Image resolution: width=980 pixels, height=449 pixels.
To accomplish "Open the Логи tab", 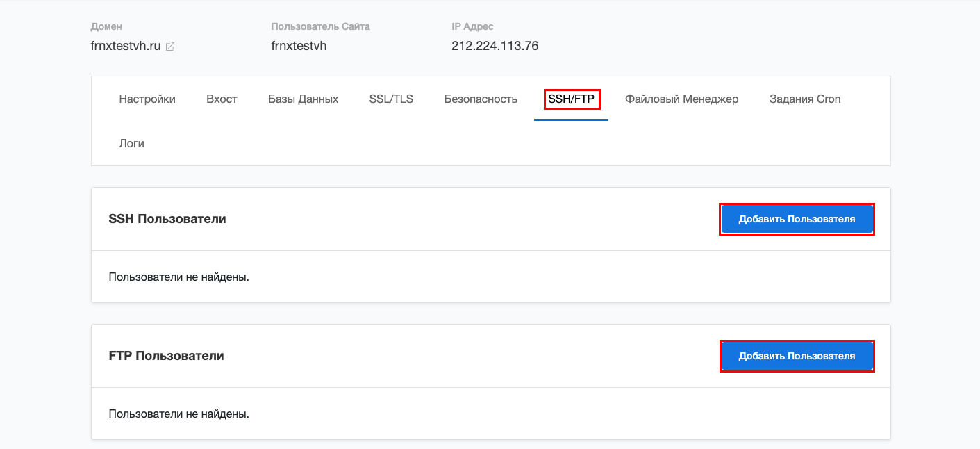I will point(132,143).
